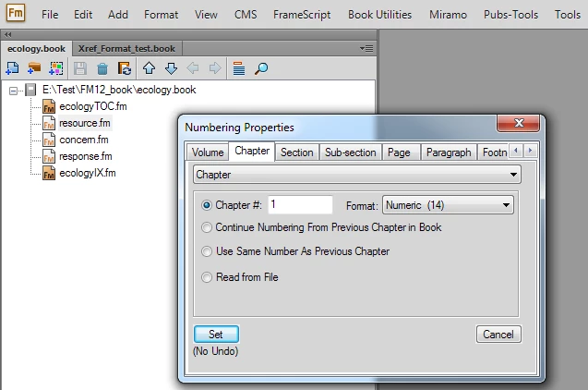
Task: Switch to the Paragraph tab
Action: tap(449, 152)
